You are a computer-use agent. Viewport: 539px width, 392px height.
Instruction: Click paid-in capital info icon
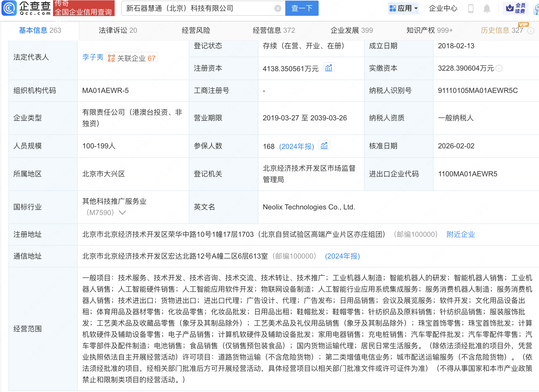499,68
